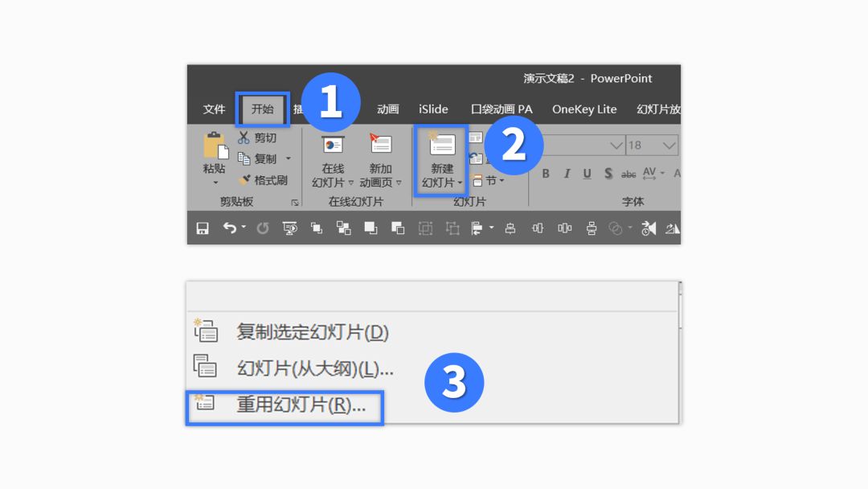Click the 新建幻灯片 new slide icon

[441, 144]
